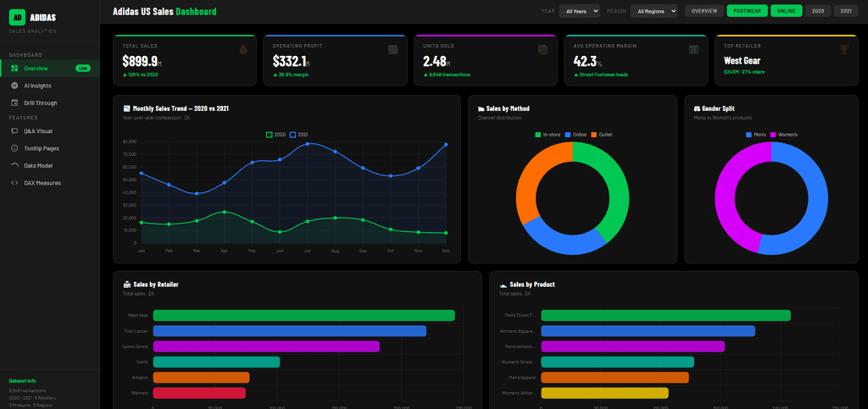Open Drill Through via its sidebar icon
868x409 pixels.
point(14,102)
